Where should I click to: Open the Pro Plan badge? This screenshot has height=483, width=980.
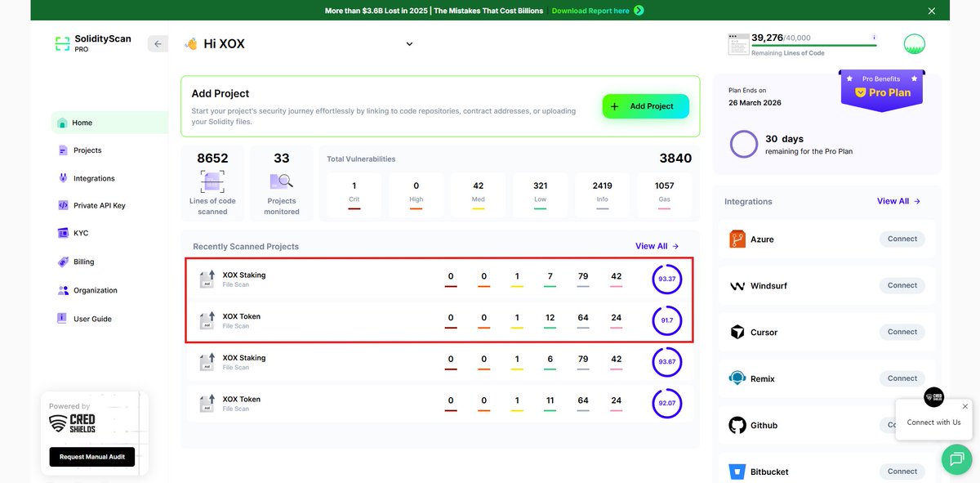[x=882, y=92]
